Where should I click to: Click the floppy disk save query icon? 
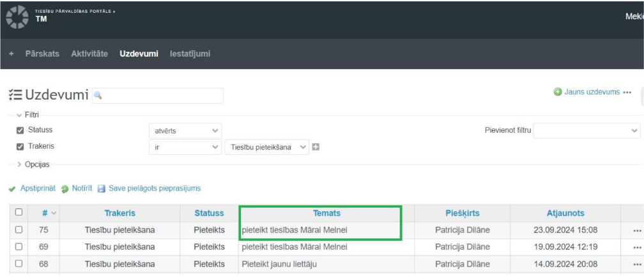[102, 189]
